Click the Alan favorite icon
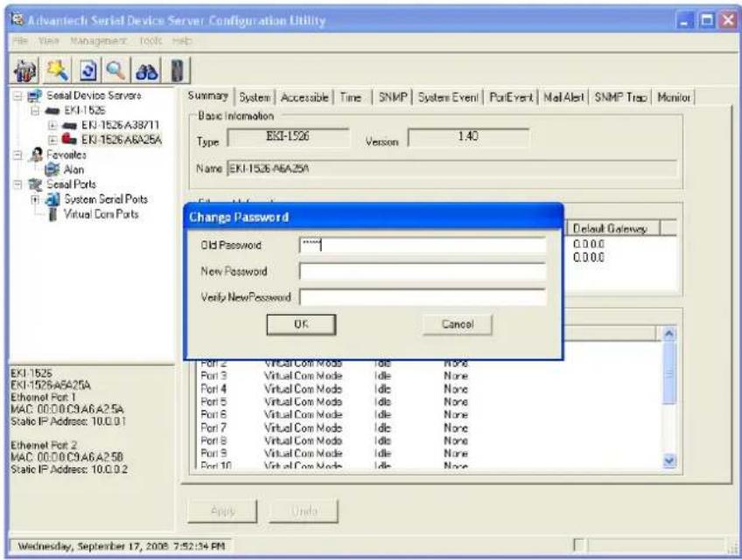 (52, 170)
